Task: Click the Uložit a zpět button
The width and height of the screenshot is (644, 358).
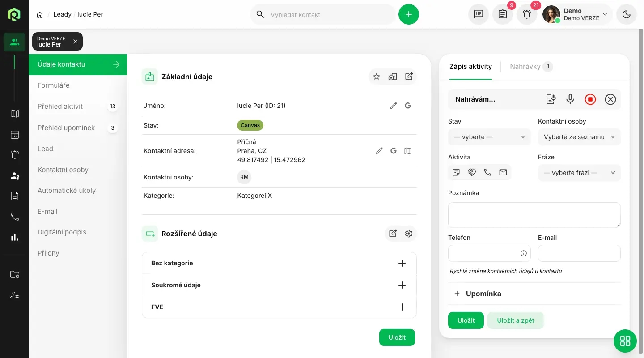Action: [x=516, y=320]
